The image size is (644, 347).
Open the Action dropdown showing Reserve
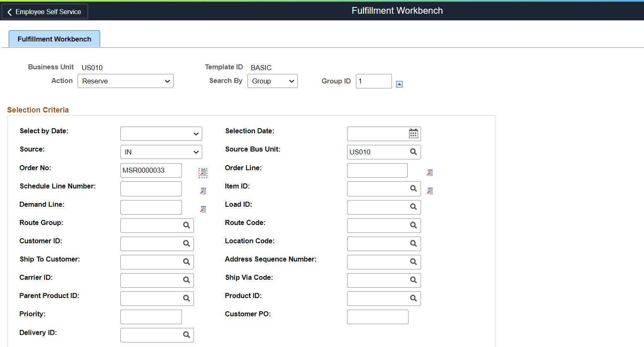(125, 81)
